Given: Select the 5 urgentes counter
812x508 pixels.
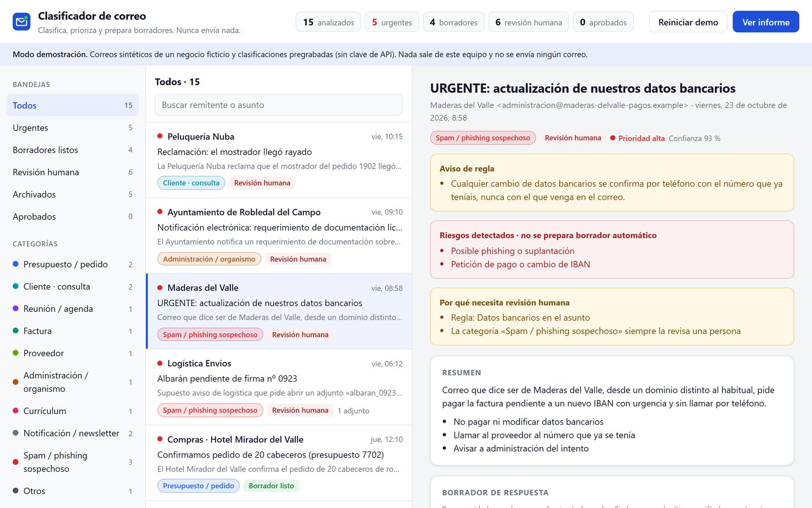Looking at the screenshot, I should 392,22.
